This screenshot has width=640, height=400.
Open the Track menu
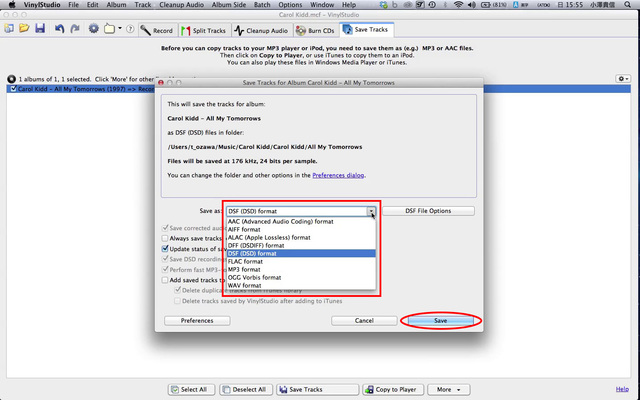click(x=143, y=5)
